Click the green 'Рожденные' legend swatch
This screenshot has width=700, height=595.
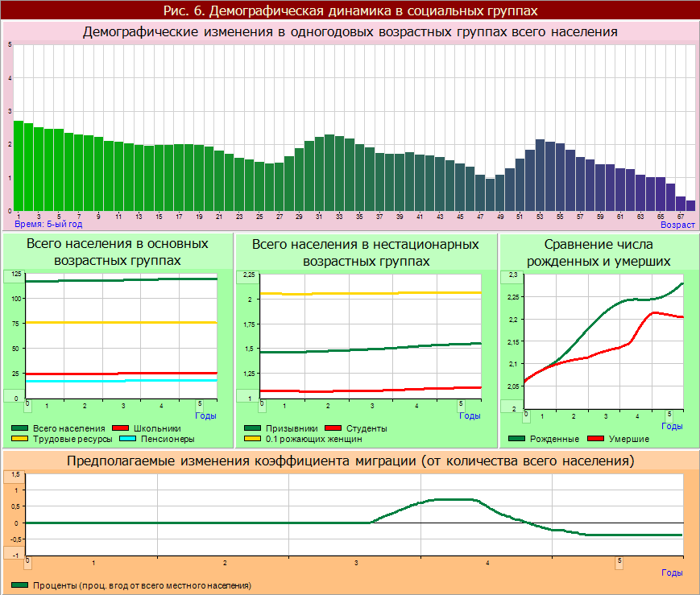point(517,439)
